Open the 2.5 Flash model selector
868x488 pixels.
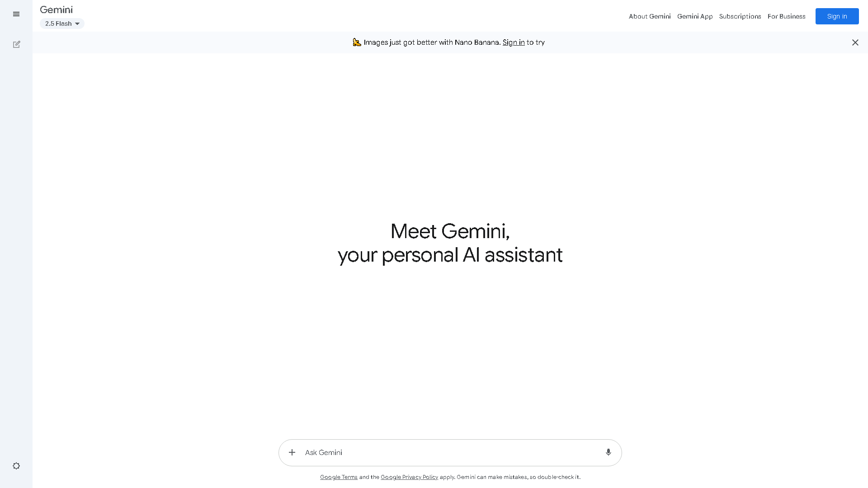[x=62, y=23]
